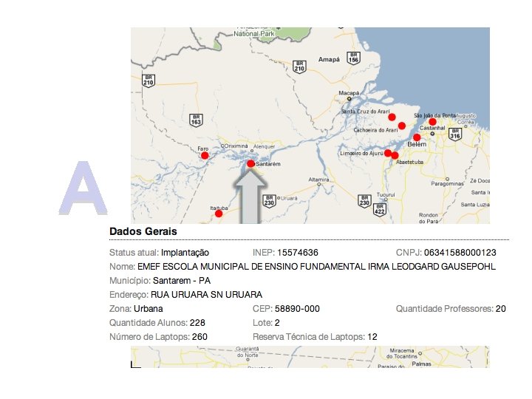Screen dimensions: 532x399
Task: Click the Quantidade Professores value 20
Action: (501, 309)
